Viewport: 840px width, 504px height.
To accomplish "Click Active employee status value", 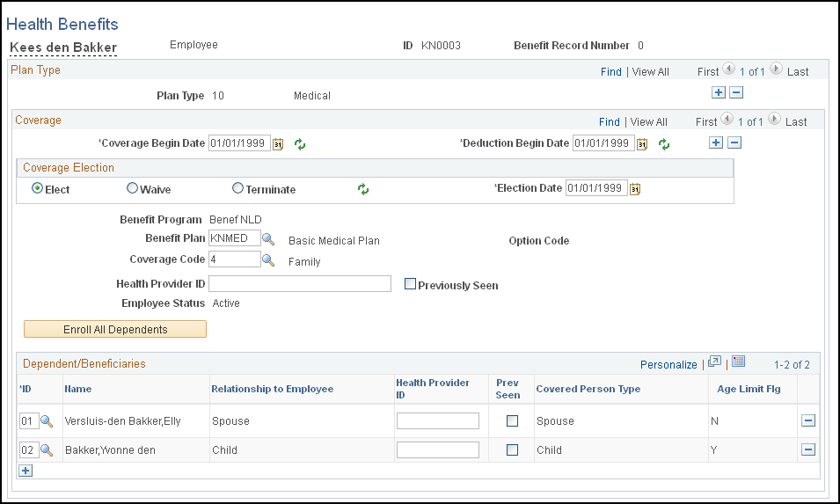I will [x=226, y=303].
